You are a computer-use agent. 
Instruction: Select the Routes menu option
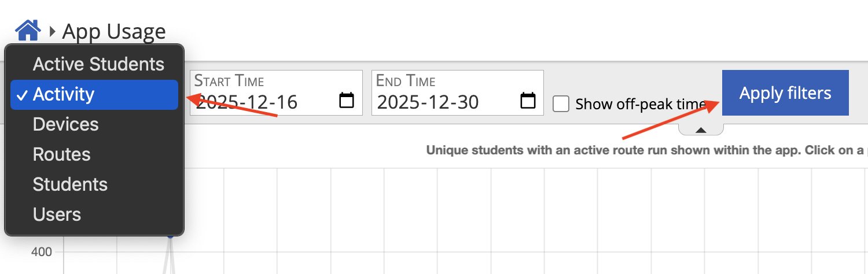pos(61,154)
